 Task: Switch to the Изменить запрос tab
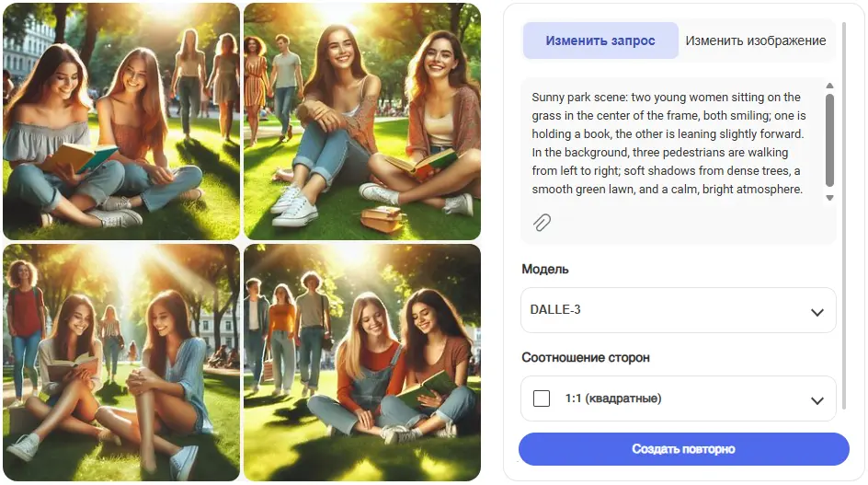pyautogui.click(x=600, y=40)
